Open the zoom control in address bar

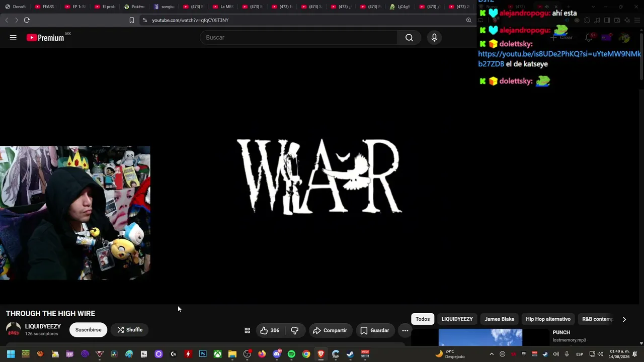click(469, 20)
